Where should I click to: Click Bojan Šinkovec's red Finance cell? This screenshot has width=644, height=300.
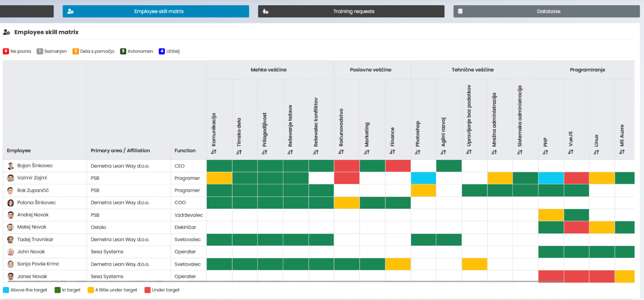pos(398,166)
